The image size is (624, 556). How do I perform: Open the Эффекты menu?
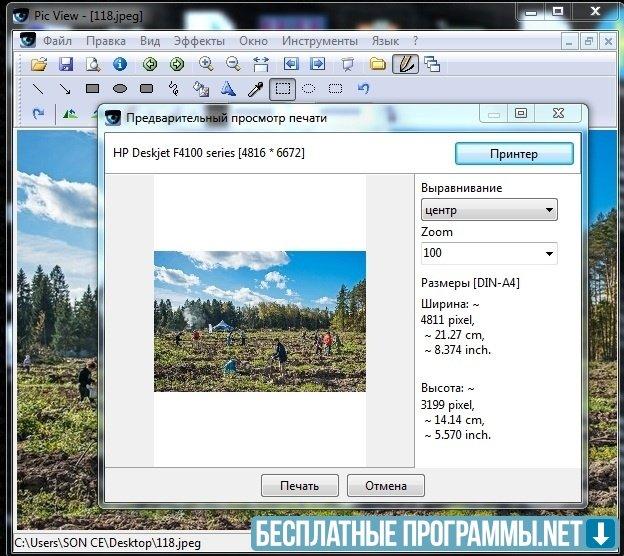coord(199,41)
